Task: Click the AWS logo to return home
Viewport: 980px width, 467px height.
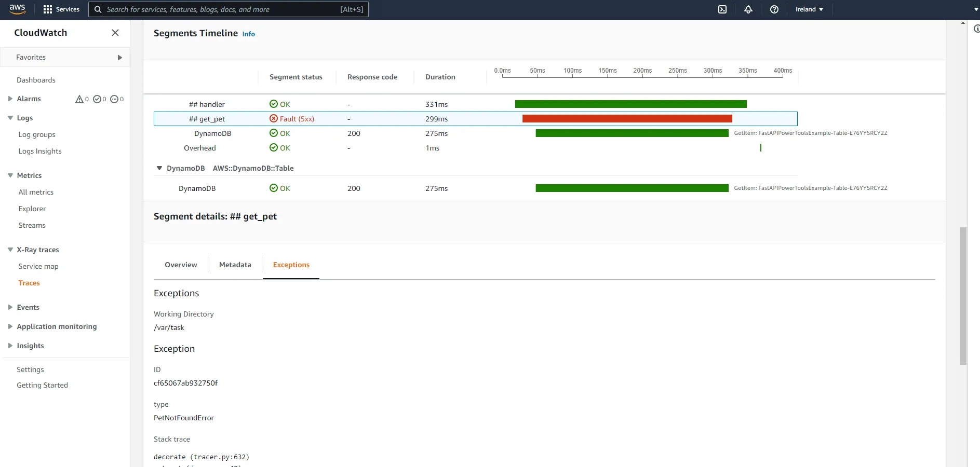Action: pyautogui.click(x=16, y=9)
